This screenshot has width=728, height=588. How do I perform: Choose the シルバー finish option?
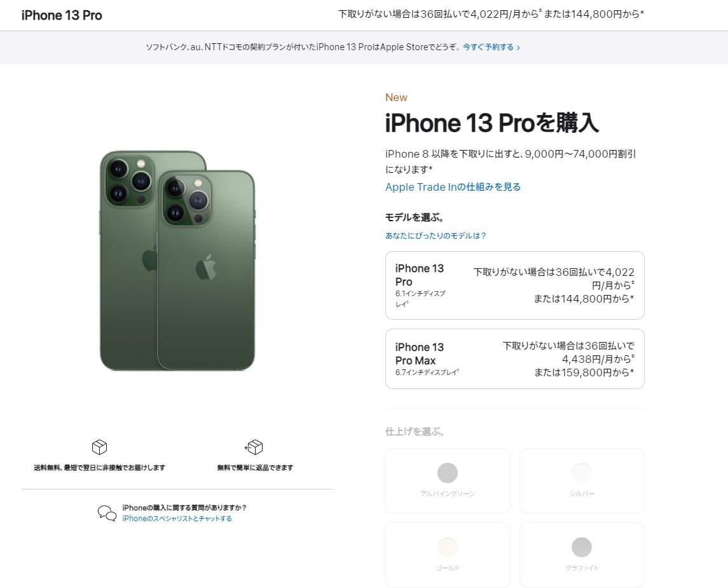[582, 481]
